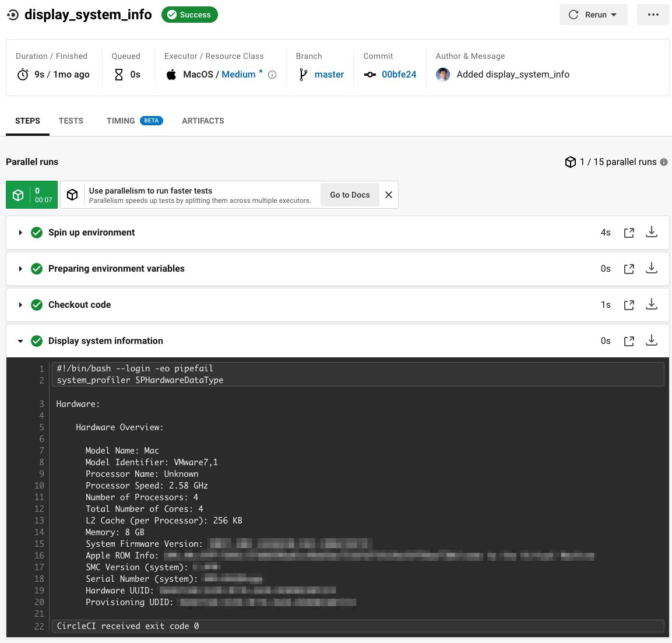Image resolution: width=672 pixels, height=643 pixels.
Task: Switch to the TESTS tab
Action: pyautogui.click(x=71, y=121)
